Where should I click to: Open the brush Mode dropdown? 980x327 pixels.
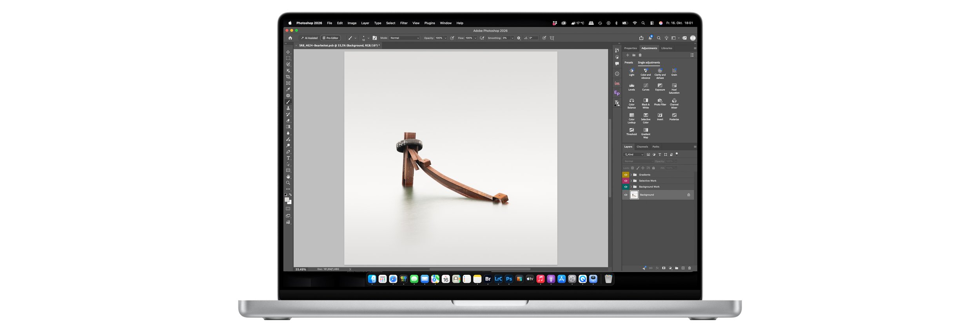tap(405, 38)
